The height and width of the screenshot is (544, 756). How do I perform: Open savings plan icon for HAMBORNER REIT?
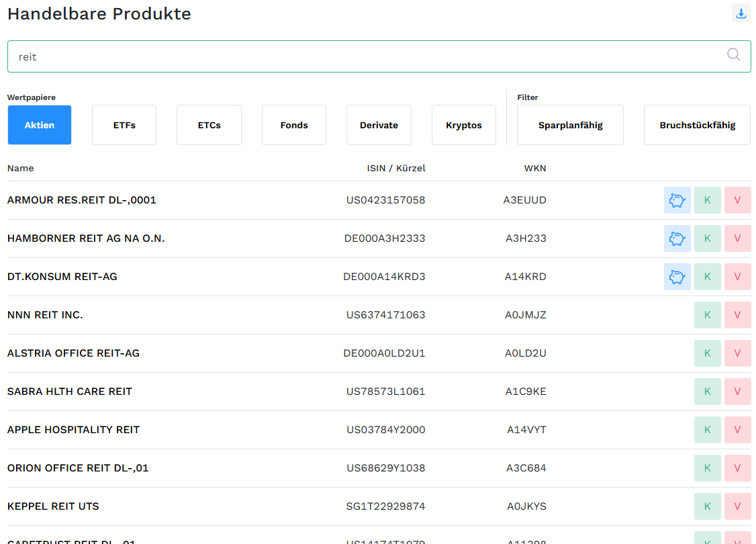coord(677,238)
